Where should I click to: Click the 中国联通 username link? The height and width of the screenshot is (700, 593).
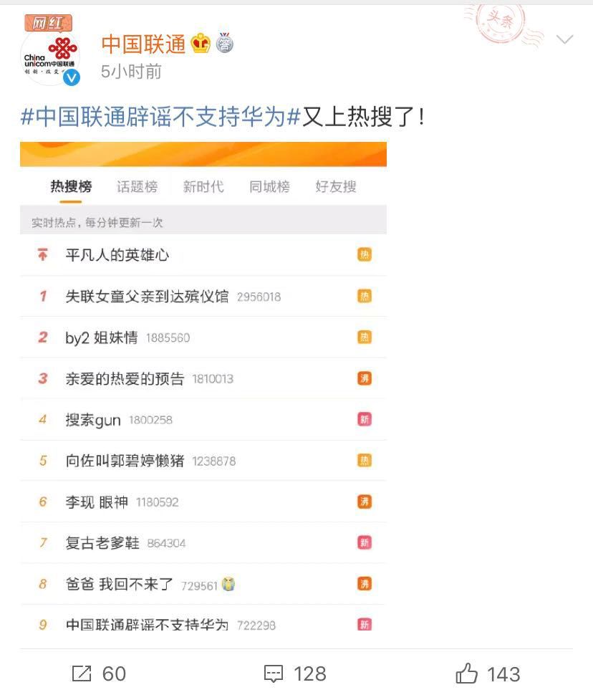coord(143,44)
